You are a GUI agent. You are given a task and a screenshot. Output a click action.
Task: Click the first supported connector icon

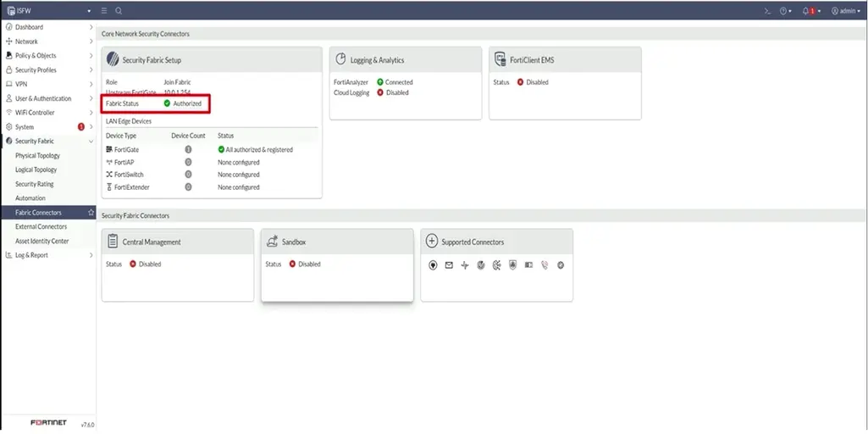(x=433, y=265)
